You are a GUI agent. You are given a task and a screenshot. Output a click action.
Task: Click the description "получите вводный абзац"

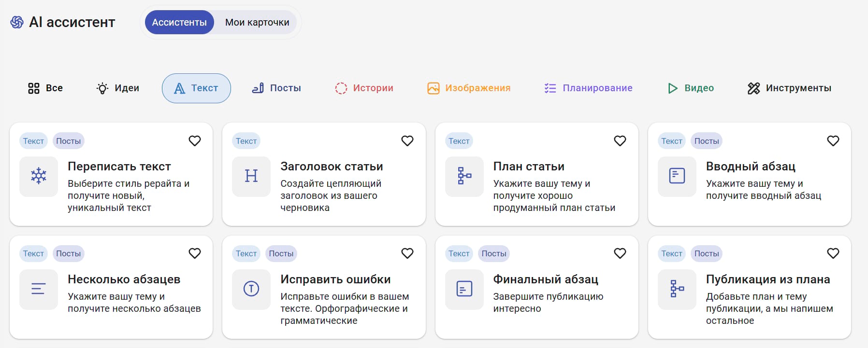point(764,196)
